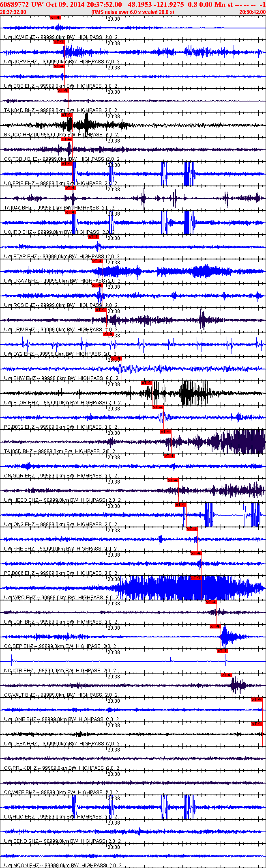Click the red pick flag on UW IONE trace
The image size is (266, 868).
tap(257, 700)
